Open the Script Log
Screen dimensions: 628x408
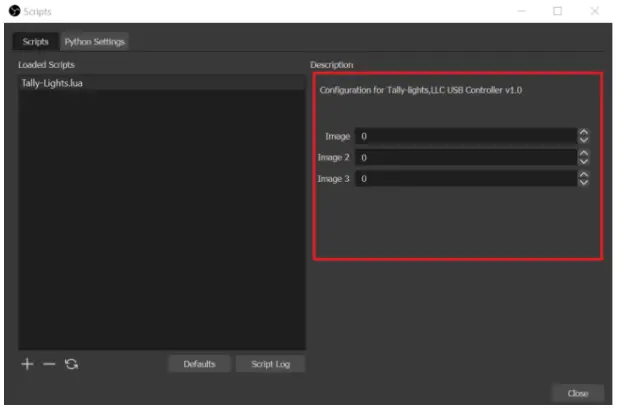click(271, 364)
